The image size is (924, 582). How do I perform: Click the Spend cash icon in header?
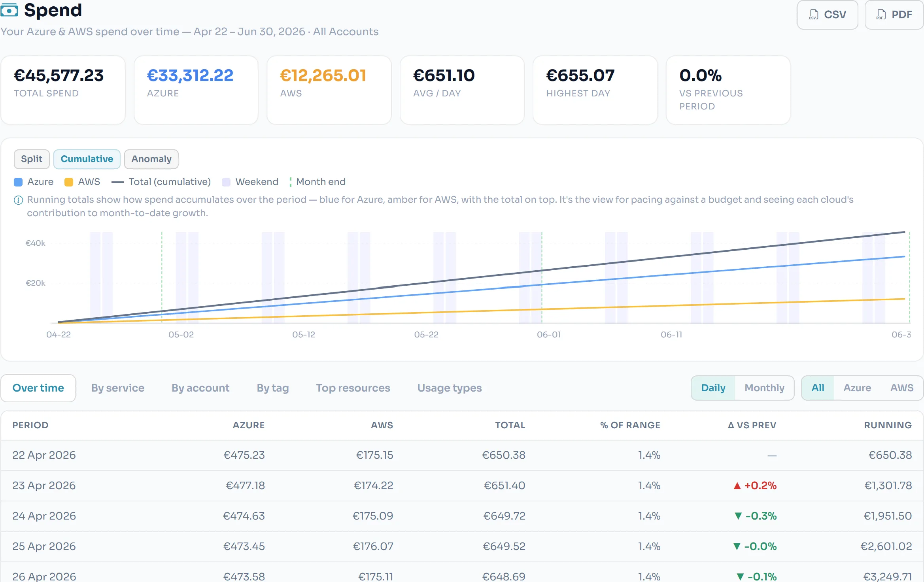9,10
